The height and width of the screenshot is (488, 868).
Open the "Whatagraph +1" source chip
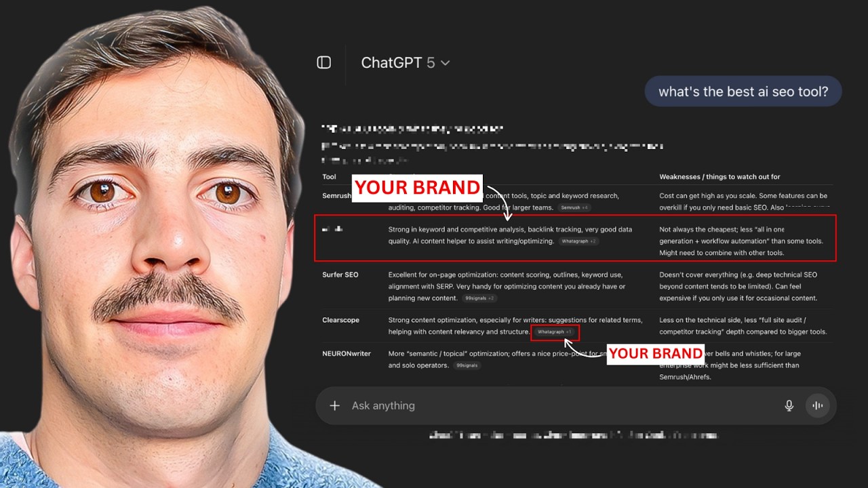coord(555,332)
